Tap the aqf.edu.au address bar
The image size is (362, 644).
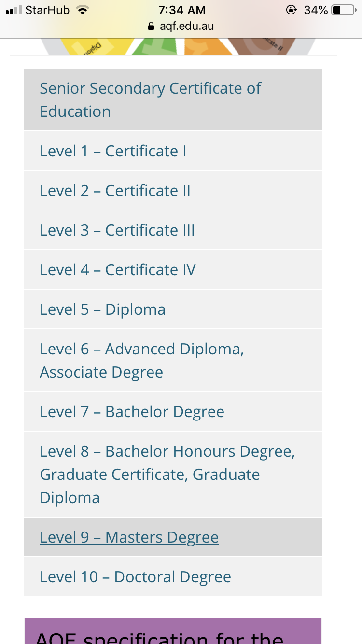pos(186,26)
